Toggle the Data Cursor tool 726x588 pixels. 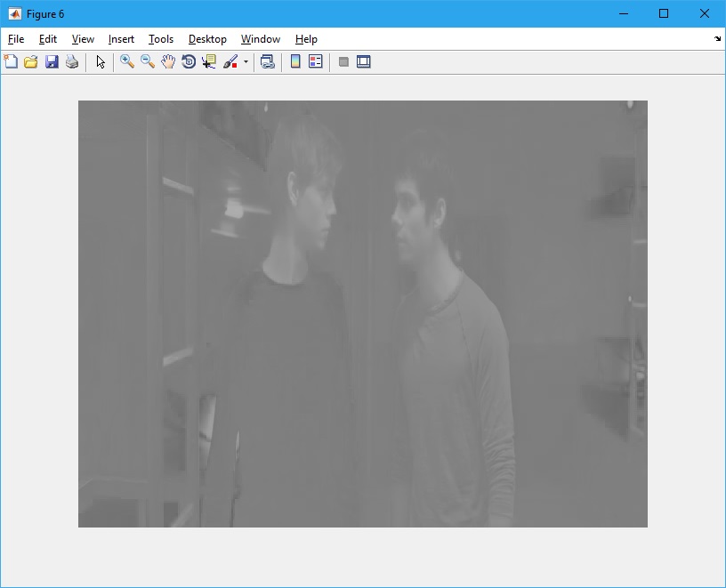(209, 61)
